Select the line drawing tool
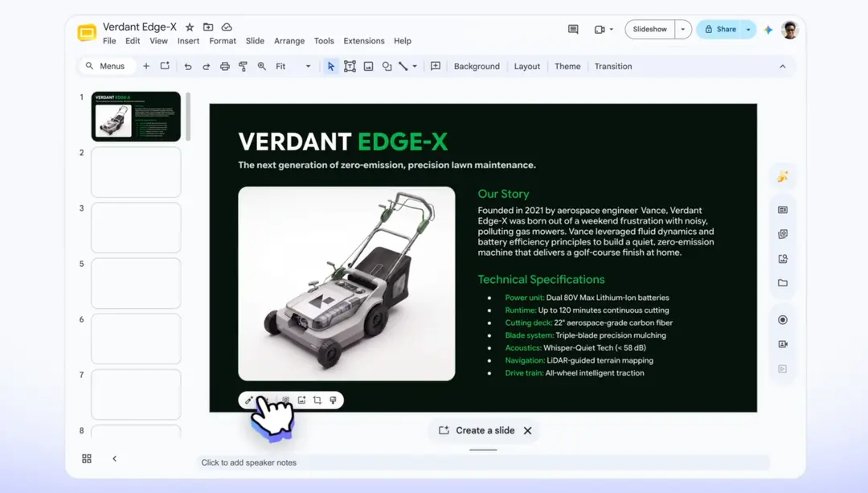 tap(403, 67)
